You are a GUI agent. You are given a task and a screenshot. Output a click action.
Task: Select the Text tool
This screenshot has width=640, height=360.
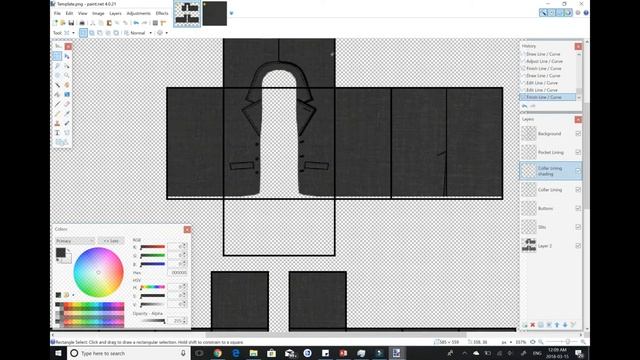pos(58,133)
